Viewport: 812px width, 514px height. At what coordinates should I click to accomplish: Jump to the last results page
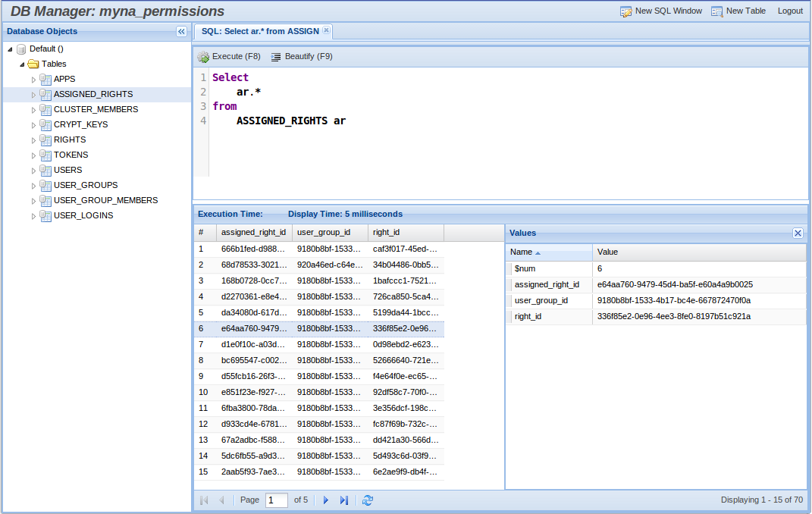343,500
